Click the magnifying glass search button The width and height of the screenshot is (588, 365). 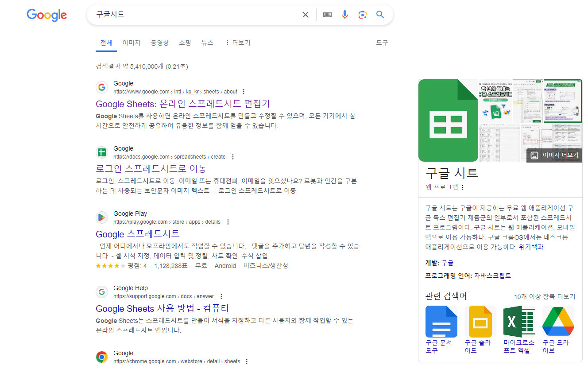click(x=380, y=15)
